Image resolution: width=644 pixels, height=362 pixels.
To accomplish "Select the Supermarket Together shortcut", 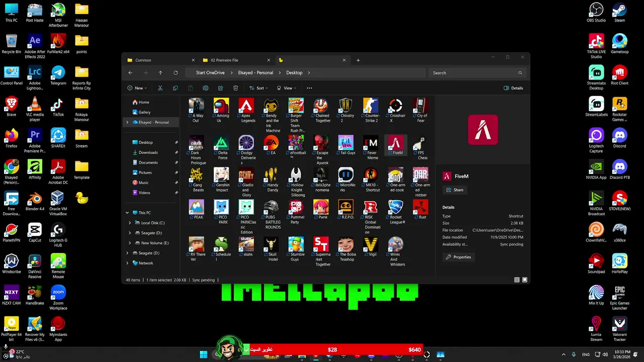I will coord(321,251).
